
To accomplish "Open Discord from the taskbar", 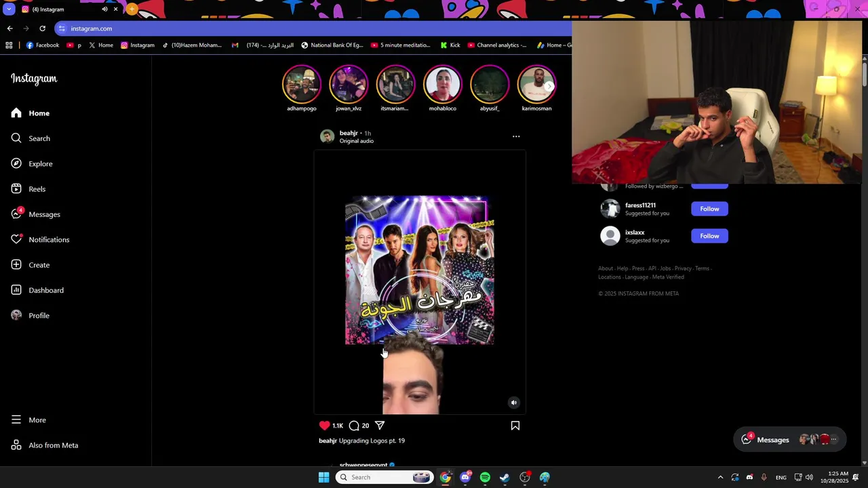I will point(465,477).
